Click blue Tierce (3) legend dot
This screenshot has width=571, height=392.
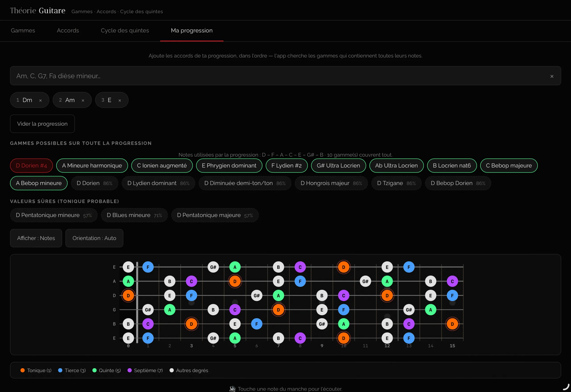point(60,370)
